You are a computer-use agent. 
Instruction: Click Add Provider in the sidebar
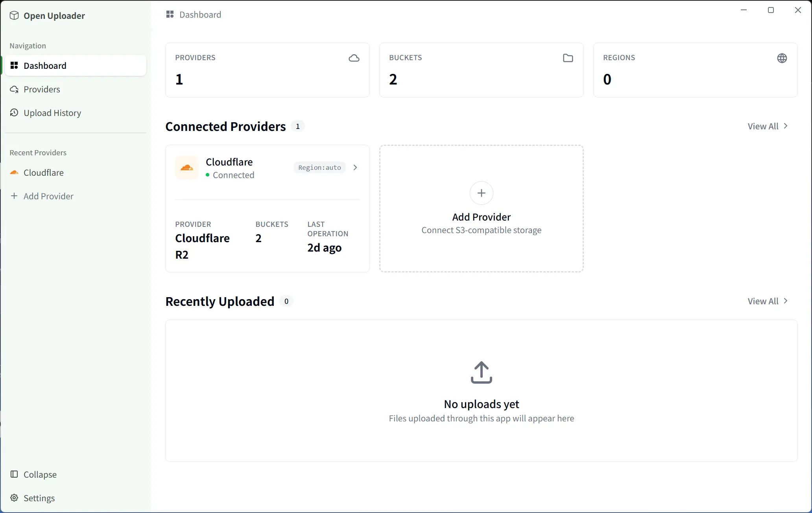[48, 196]
